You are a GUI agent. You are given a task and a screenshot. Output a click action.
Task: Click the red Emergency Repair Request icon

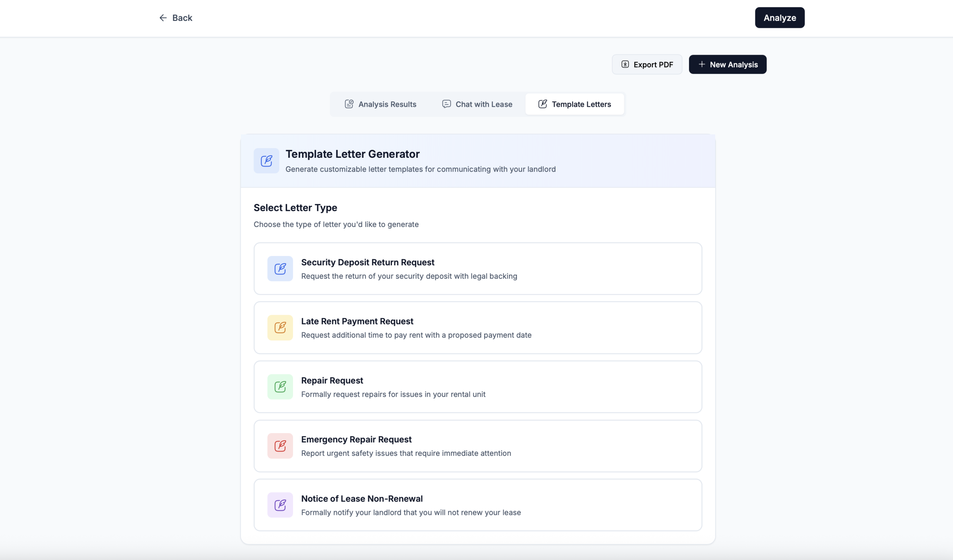(x=280, y=445)
